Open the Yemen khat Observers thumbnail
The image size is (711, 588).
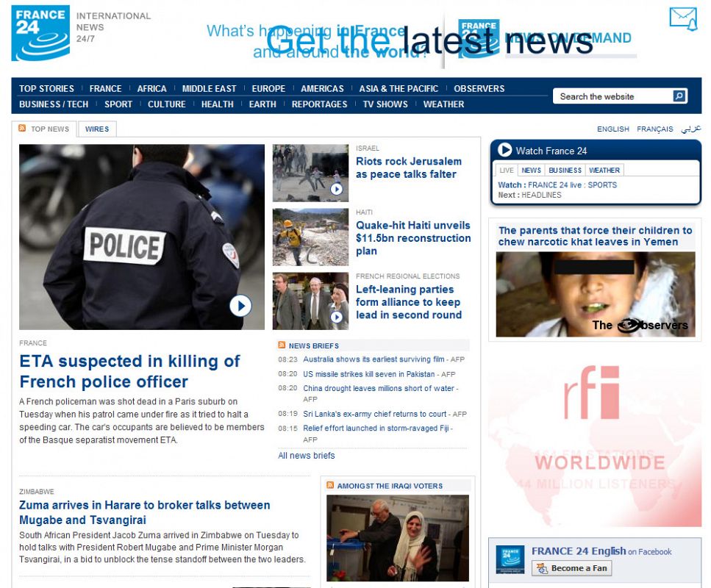pos(595,294)
